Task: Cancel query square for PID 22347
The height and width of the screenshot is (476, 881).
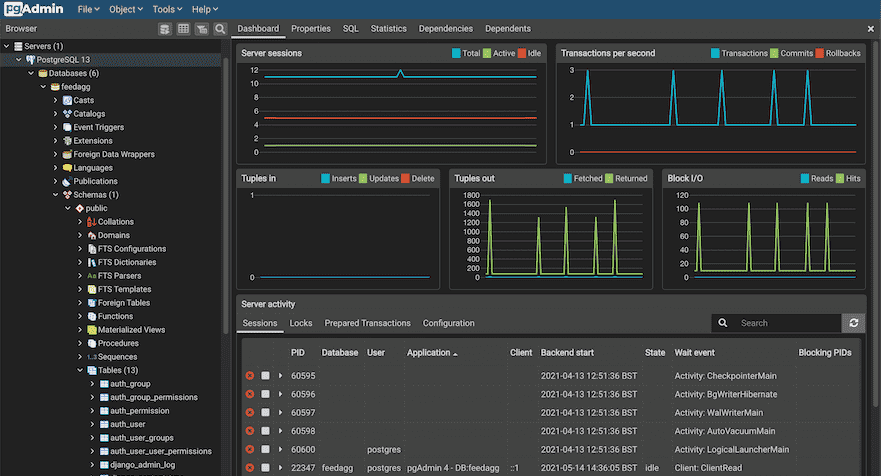Action: [265, 468]
